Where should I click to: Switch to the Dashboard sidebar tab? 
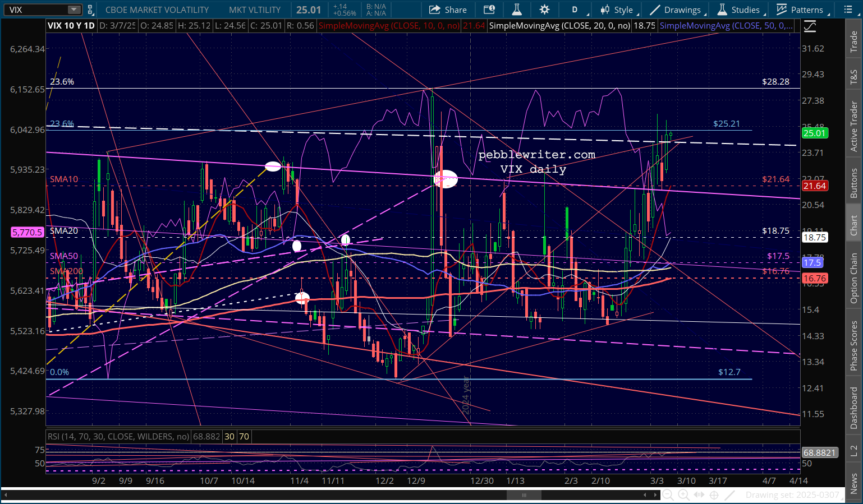tap(854, 408)
